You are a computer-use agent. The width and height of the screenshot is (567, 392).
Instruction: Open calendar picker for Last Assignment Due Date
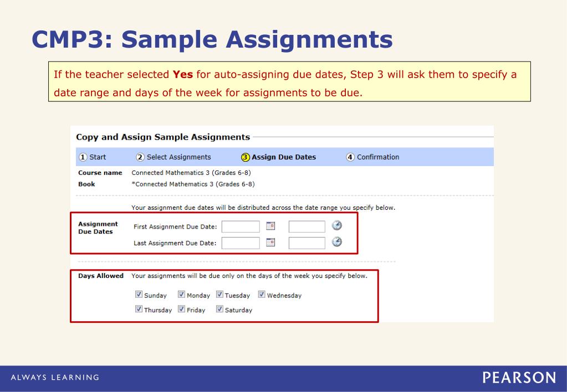[270, 242]
